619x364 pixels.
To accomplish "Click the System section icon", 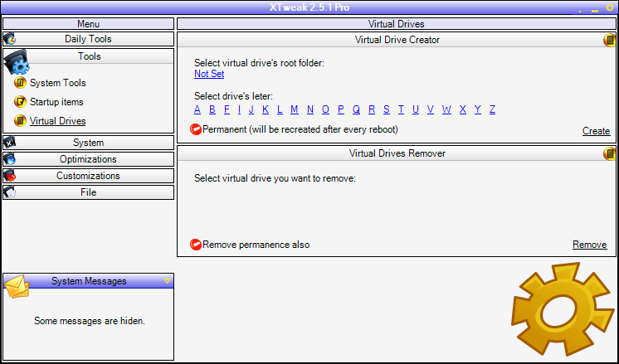I will point(9,142).
